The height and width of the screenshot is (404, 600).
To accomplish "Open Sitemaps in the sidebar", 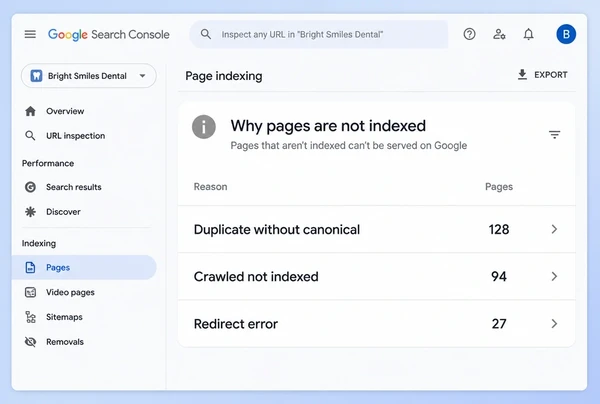I will [64, 317].
